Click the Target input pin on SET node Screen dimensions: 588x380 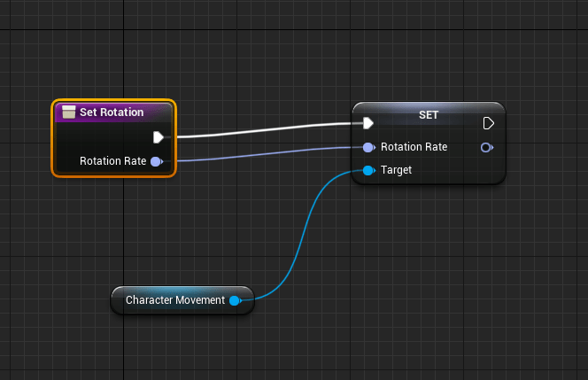tap(368, 170)
